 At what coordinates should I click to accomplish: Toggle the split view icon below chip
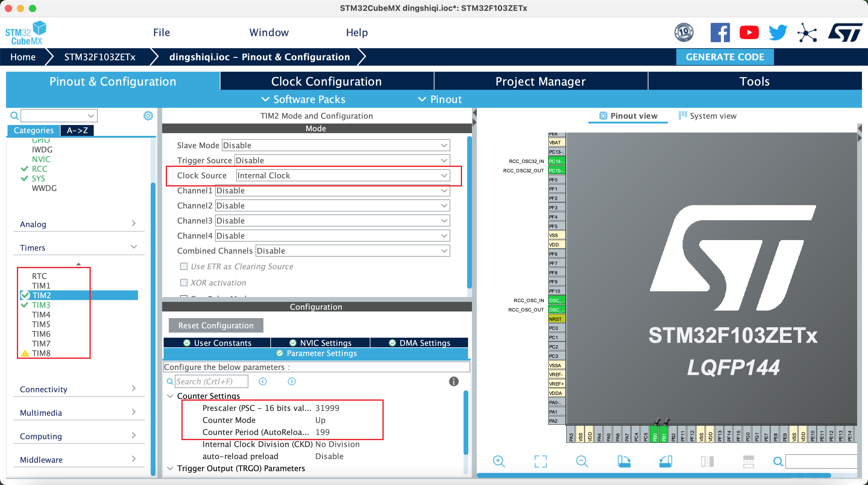click(x=707, y=461)
